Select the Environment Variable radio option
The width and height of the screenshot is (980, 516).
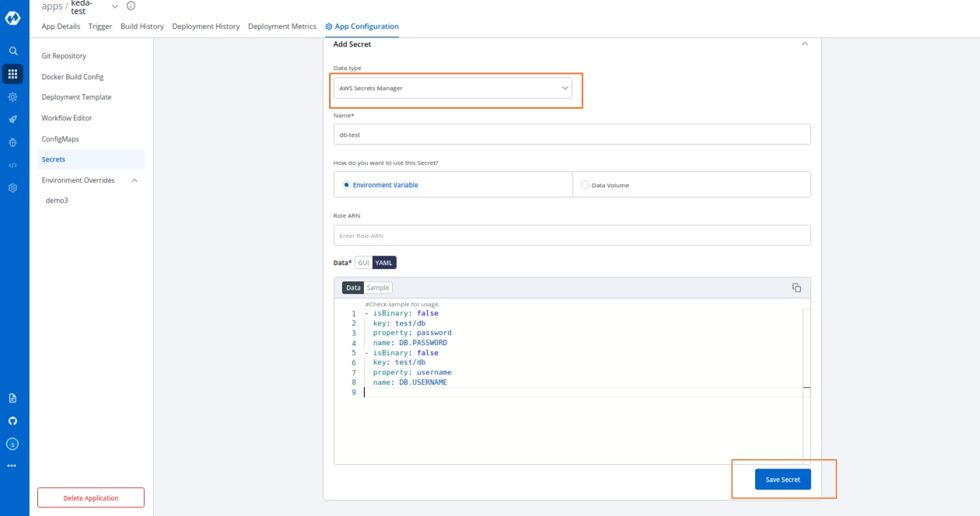(347, 185)
